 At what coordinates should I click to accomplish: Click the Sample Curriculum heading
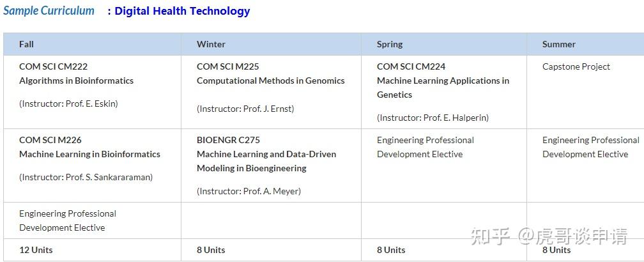click(x=49, y=11)
